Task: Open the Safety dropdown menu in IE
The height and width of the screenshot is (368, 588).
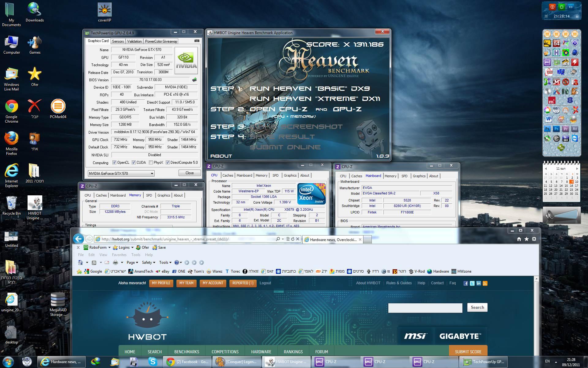Action: pyautogui.click(x=149, y=263)
